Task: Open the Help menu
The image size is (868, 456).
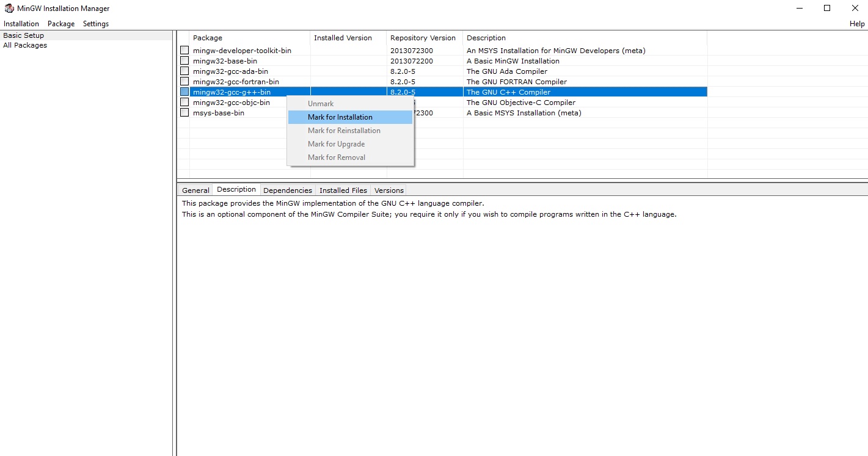Action: click(857, 24)
